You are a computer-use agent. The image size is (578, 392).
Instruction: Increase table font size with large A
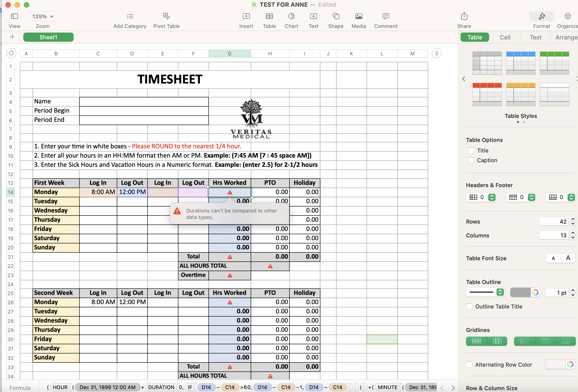[568, 258]
